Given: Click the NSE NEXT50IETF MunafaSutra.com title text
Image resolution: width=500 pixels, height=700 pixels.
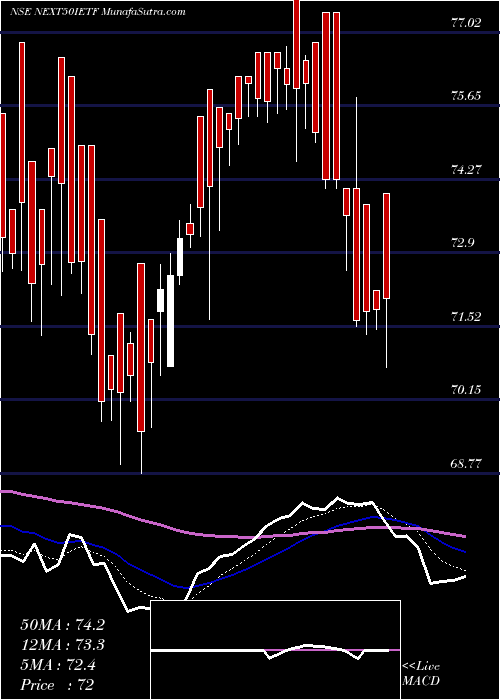Looking at the screenshot, I should pos(98,12).
